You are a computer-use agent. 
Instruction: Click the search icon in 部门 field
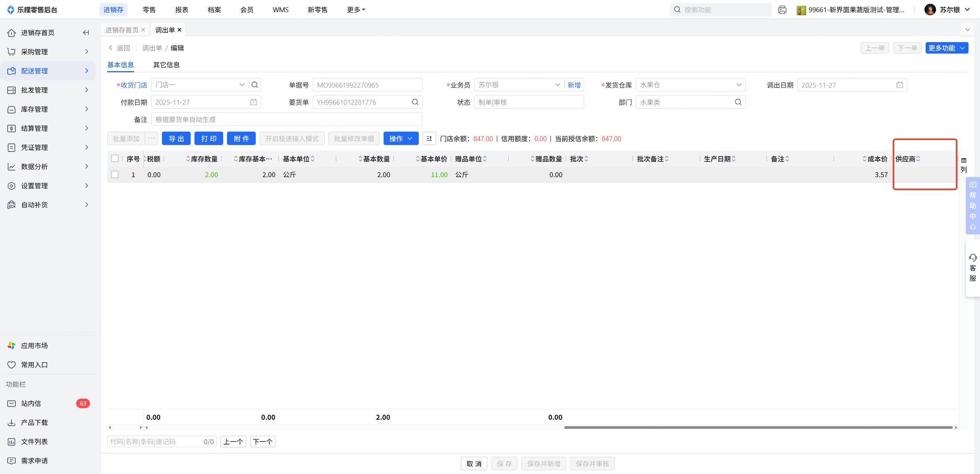(738, 102)
